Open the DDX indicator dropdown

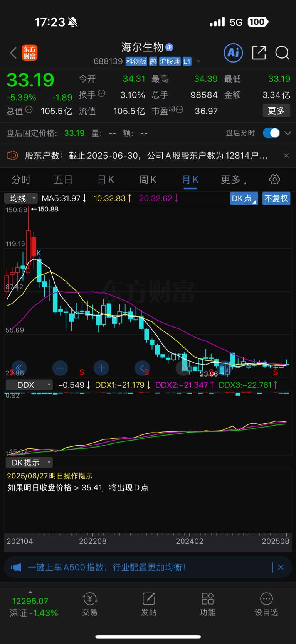click(x=29, y=385)
